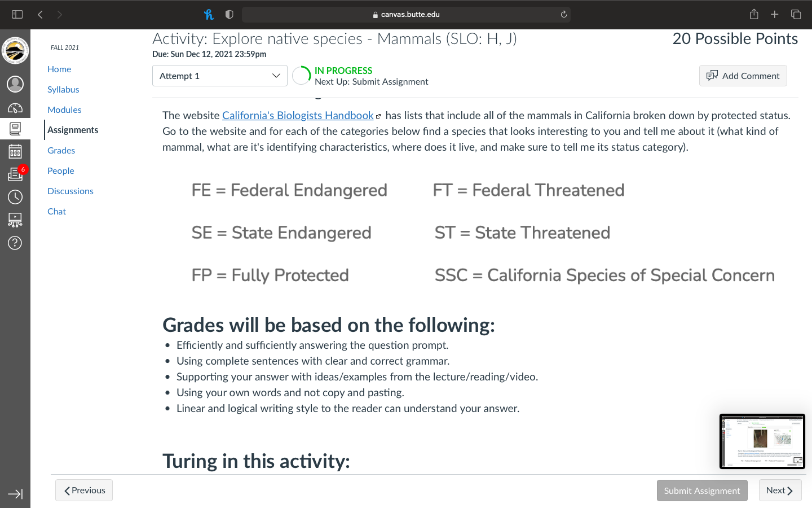Open the Account avatar in Canvas sidebar
The image size is (812, 508).
click(x=15, y=84)
